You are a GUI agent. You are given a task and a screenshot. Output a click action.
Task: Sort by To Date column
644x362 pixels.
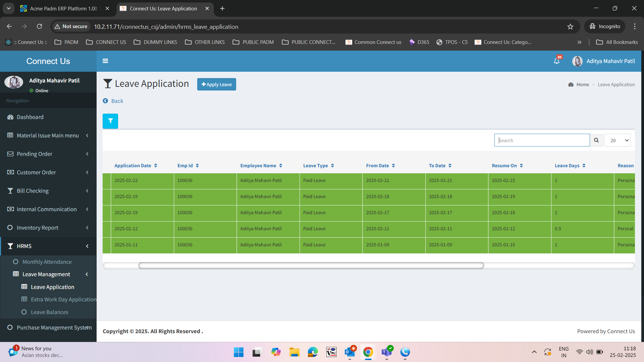point(440,166)
